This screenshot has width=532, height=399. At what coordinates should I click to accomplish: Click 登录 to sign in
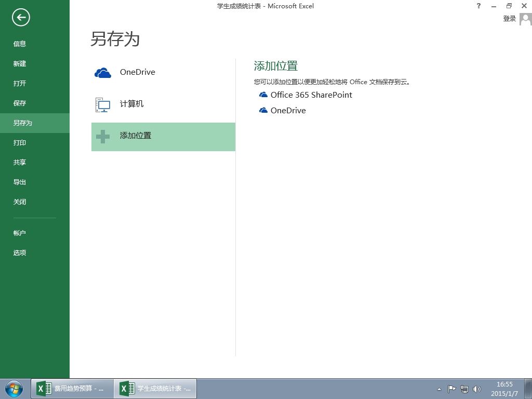(509, 19)
